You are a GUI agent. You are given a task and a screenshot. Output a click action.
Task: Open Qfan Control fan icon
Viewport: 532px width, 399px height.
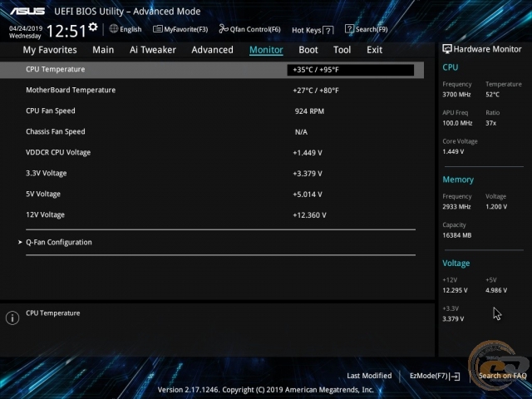coord(224,29)
